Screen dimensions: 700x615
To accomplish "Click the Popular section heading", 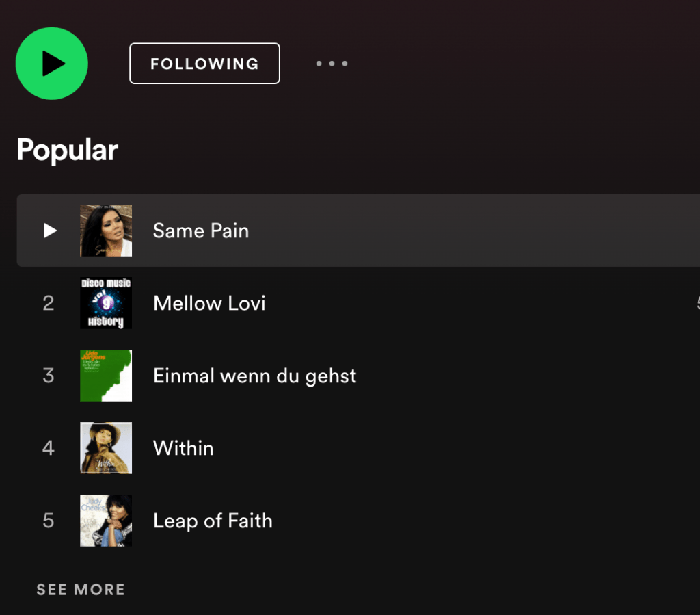I will (67, 150).
